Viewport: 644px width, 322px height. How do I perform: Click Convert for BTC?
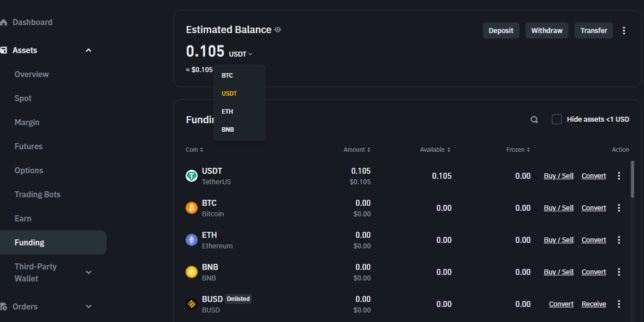(594, 208)
